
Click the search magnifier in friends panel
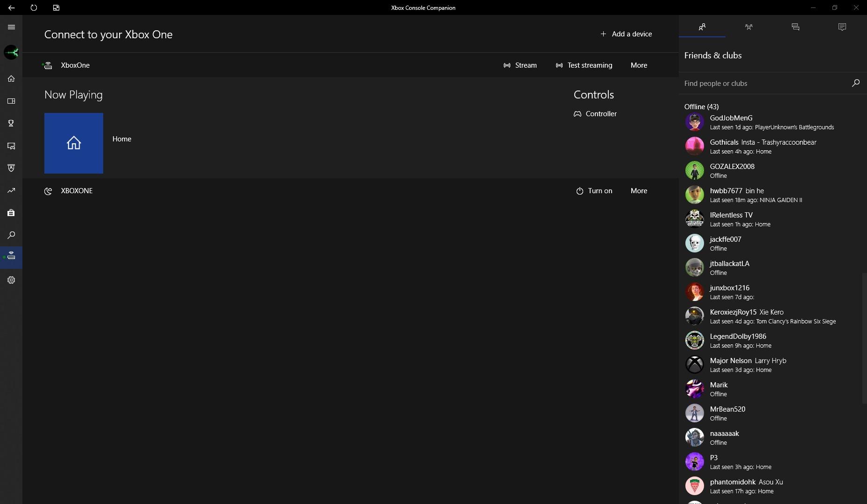tap(855, 83)
